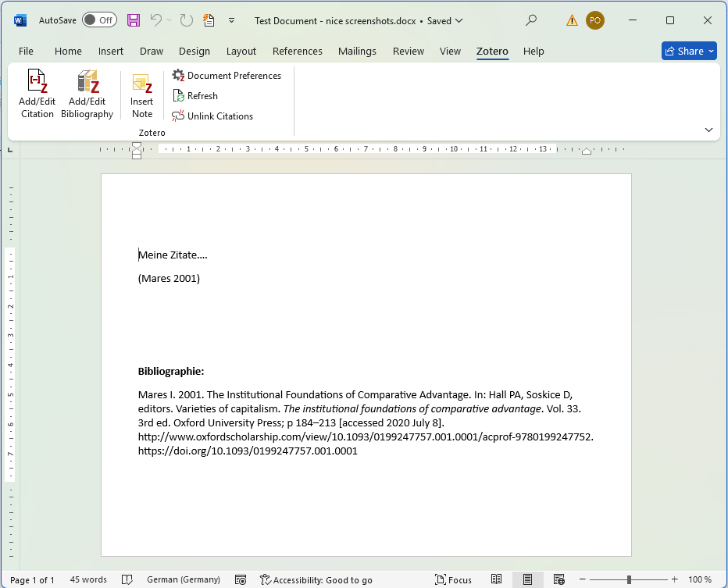Collapse the ribbon with the chevron
This screenshot has width=728, height=588.
(x=708, y=130)
